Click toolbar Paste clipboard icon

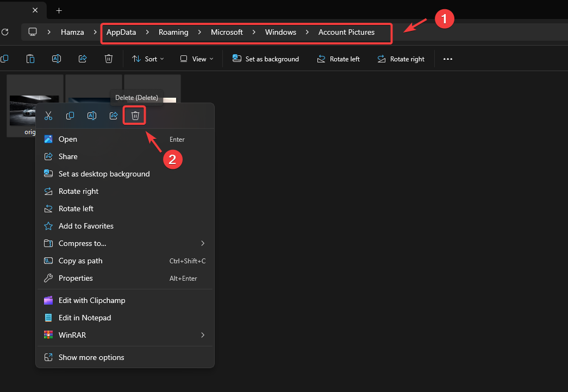[30, 59]
